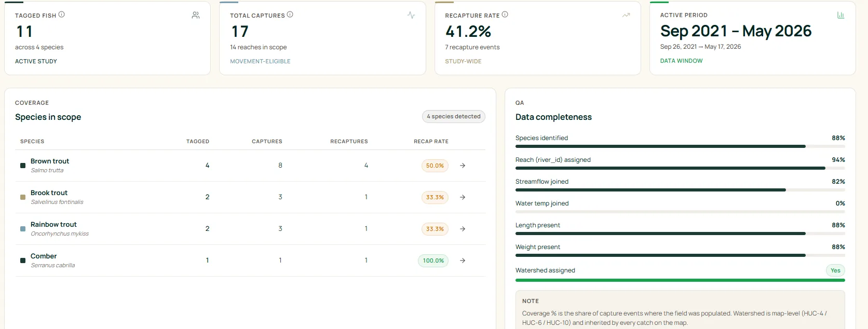Click the Water temp joined progress bar
The height and width of the screenshot is (329, 868).
point(680,212)
